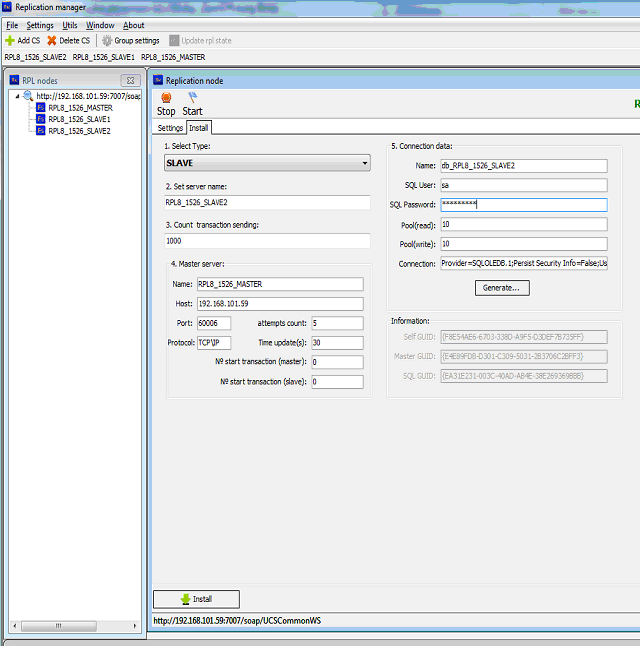Click the SQL Password field

[x=523, y=205]
